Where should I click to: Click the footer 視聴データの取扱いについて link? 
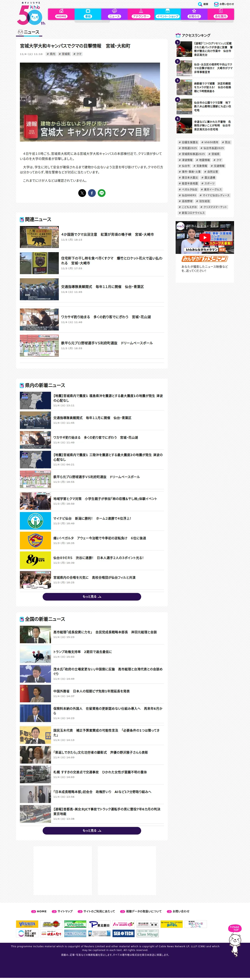(141, 911)
